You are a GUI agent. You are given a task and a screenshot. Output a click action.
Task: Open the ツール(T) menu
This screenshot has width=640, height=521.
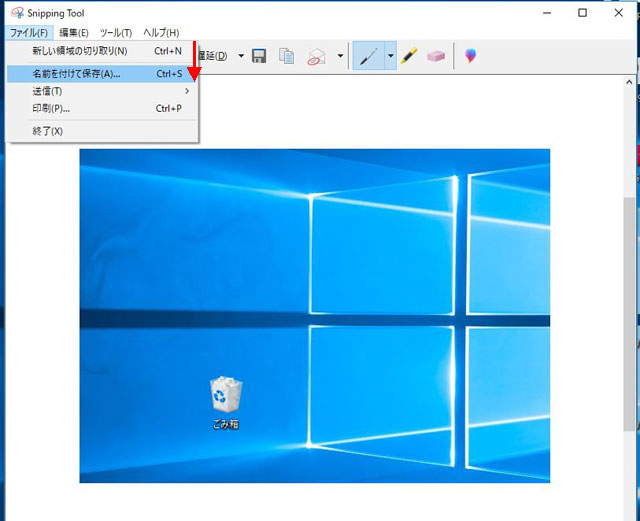click(116, 33)
